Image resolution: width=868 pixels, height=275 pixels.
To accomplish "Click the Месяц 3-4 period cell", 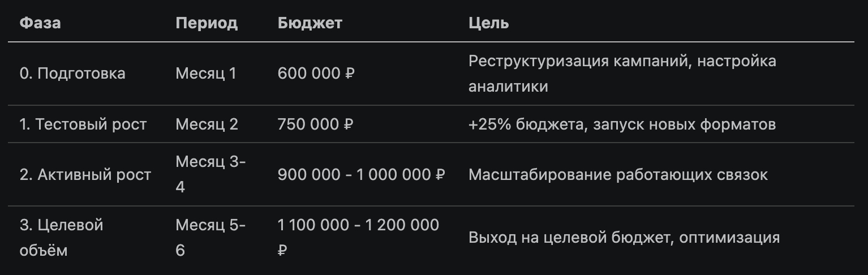I will [x=210, y=174].
